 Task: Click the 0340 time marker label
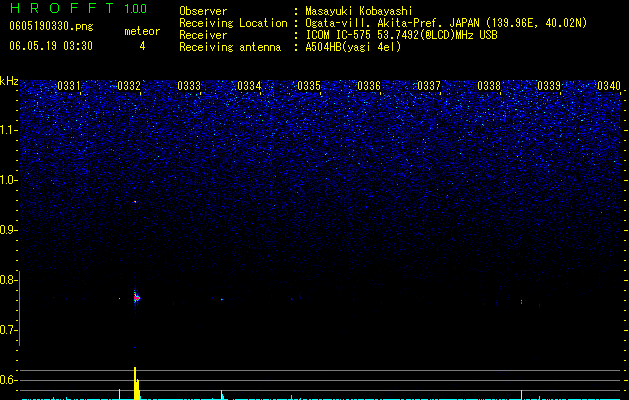coord(609,86)
